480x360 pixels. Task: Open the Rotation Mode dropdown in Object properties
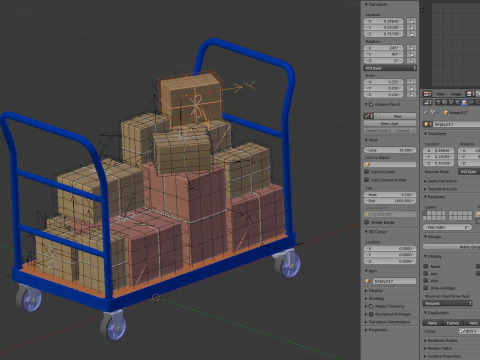tap(469, 172)
